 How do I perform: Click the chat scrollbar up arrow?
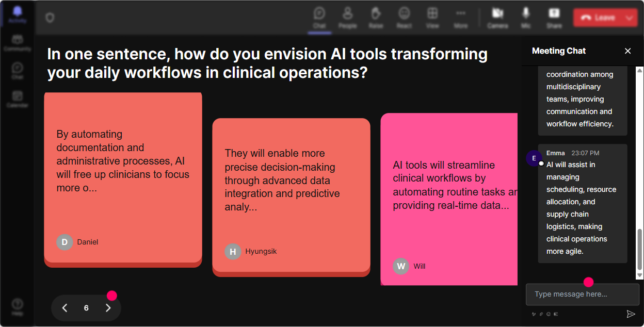point(640,70)
